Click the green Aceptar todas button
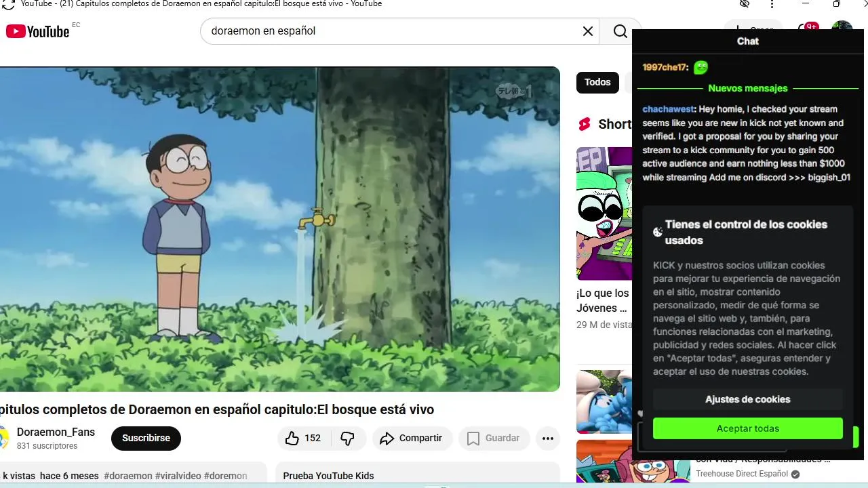868x488 pixels. point(748,428)
